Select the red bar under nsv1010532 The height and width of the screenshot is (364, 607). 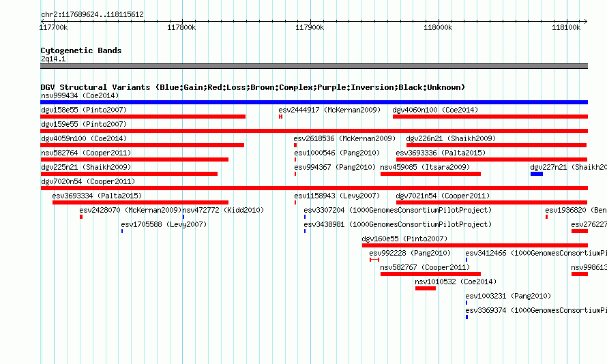click(426, 288)
